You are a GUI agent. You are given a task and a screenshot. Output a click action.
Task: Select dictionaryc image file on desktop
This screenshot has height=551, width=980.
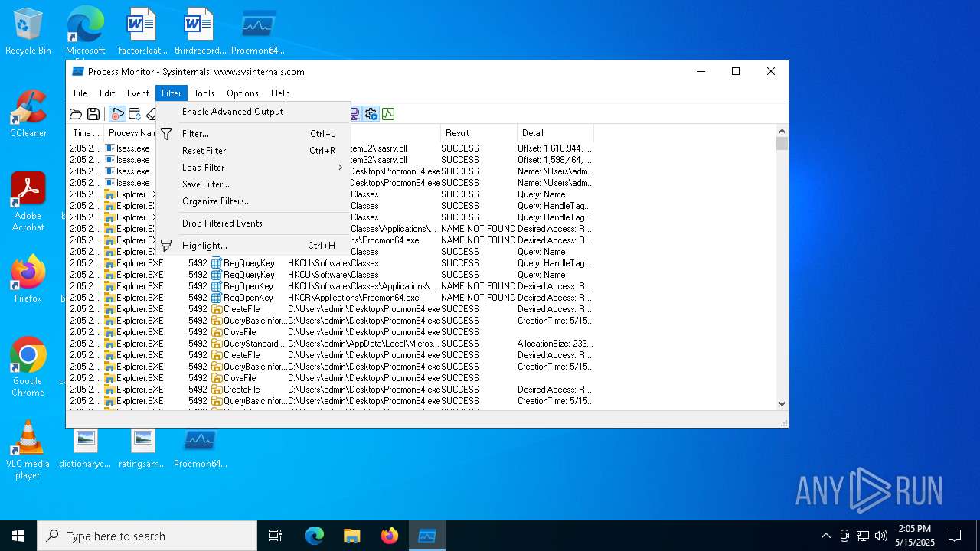coord(85,448)
